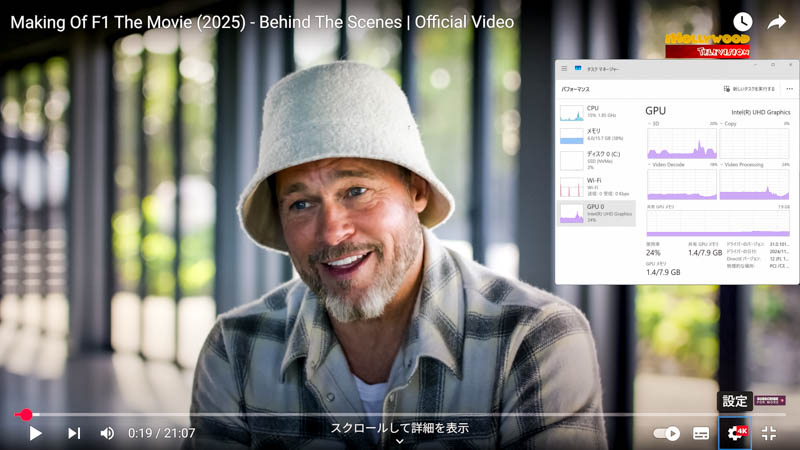The height and width of the screenshot is (450, 800).
Task: Click the Video Decode usage graph
Action: pos(682,184)
